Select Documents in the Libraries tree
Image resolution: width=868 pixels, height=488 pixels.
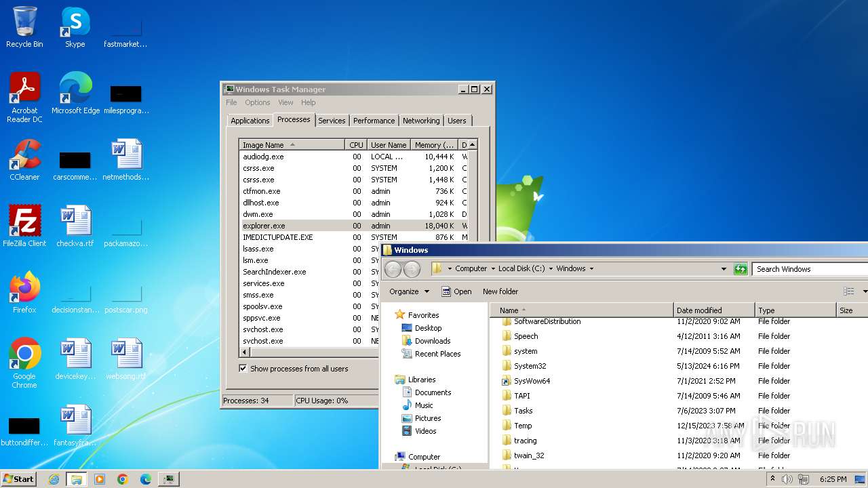(433, 392)
